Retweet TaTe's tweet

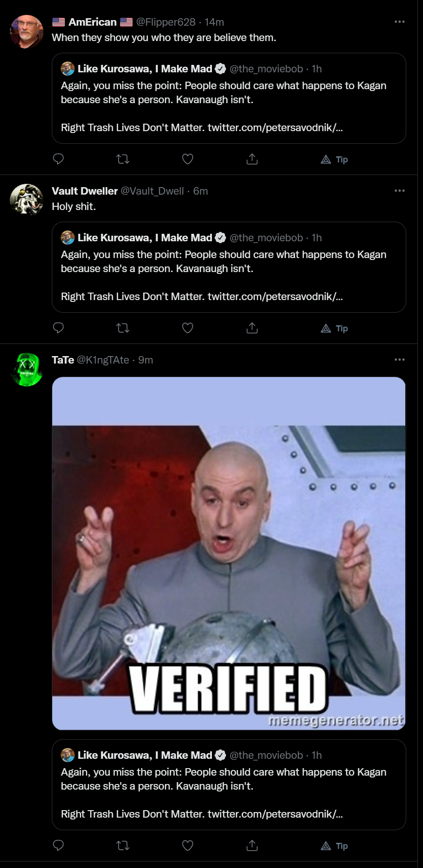[123, 846]
